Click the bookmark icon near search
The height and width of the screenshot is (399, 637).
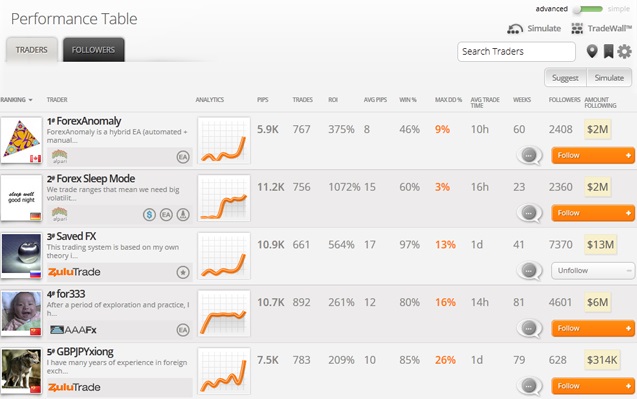pyautogui.click(x=608, y=52)
